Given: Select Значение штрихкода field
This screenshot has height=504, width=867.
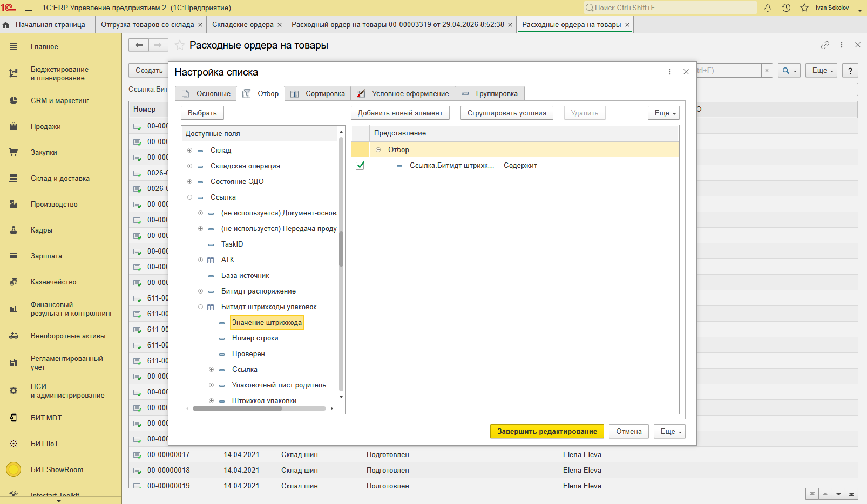Looking at the screenshot, I should (x=267, y=323).
